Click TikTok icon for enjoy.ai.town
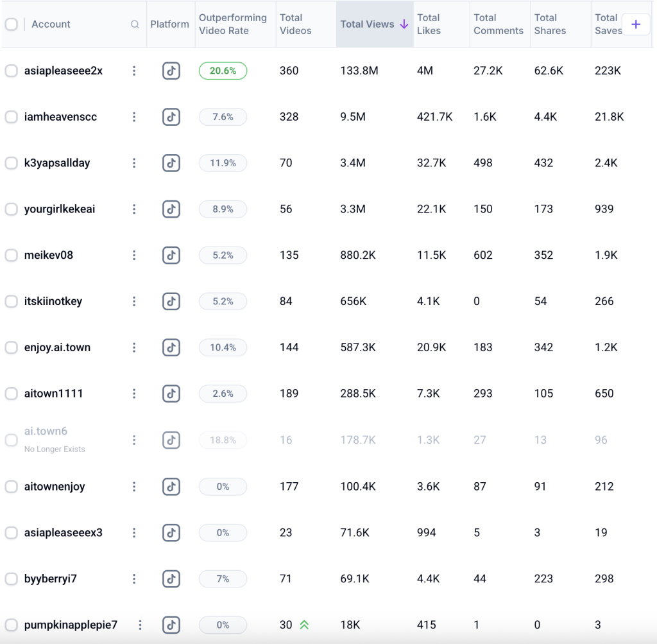 pyautogui.click(x=171, y=347)
